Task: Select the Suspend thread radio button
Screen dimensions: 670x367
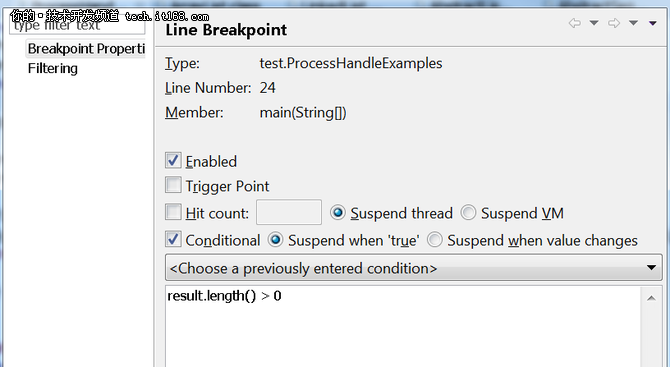Action: point(338,212)
